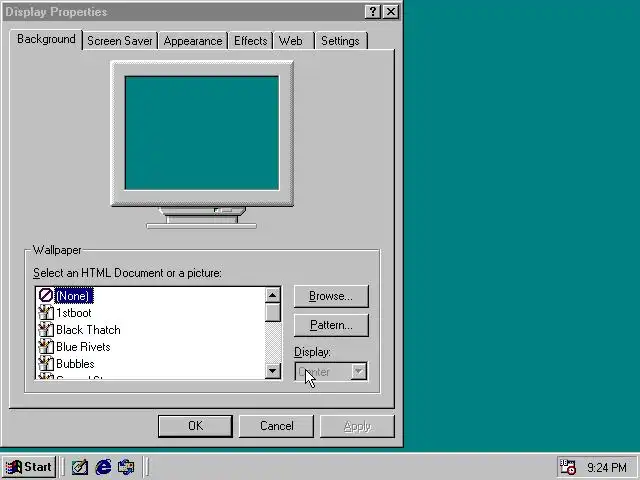Click the wallpaper list scroll up arrow
640x480 pixels.
tap(273, 295)
